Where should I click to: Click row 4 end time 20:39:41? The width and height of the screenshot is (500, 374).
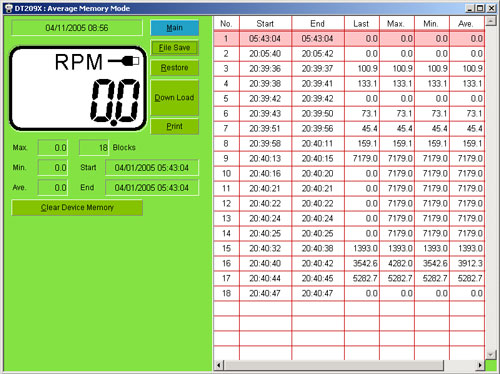click(x=318, y=84)
